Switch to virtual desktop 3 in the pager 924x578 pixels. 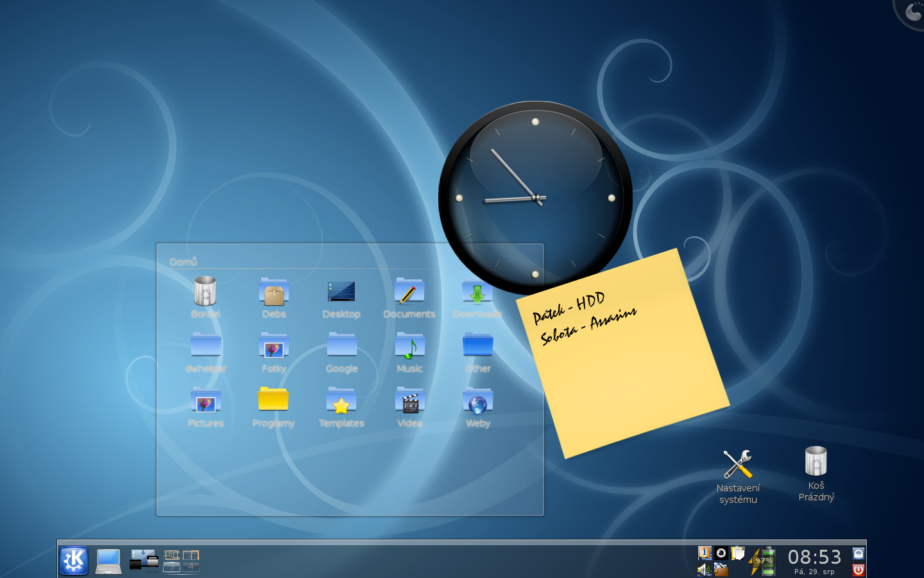[172, 567]
